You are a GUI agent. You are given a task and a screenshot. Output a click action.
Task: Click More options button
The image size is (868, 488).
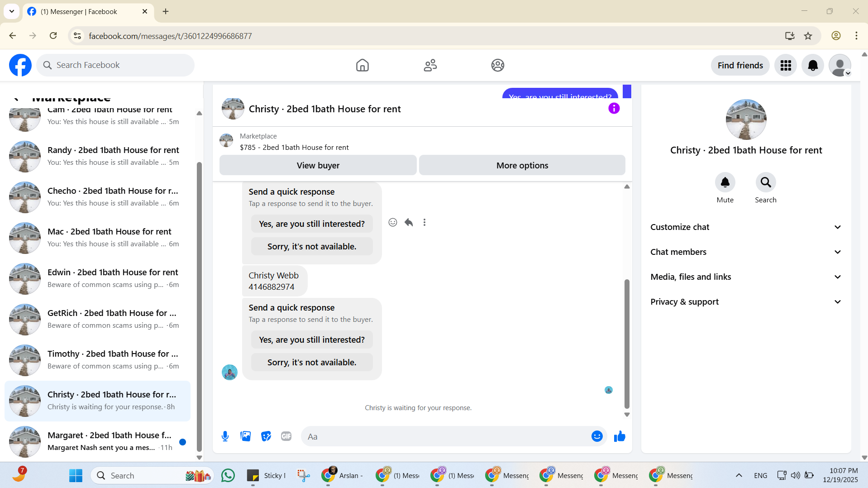(522, 165)
